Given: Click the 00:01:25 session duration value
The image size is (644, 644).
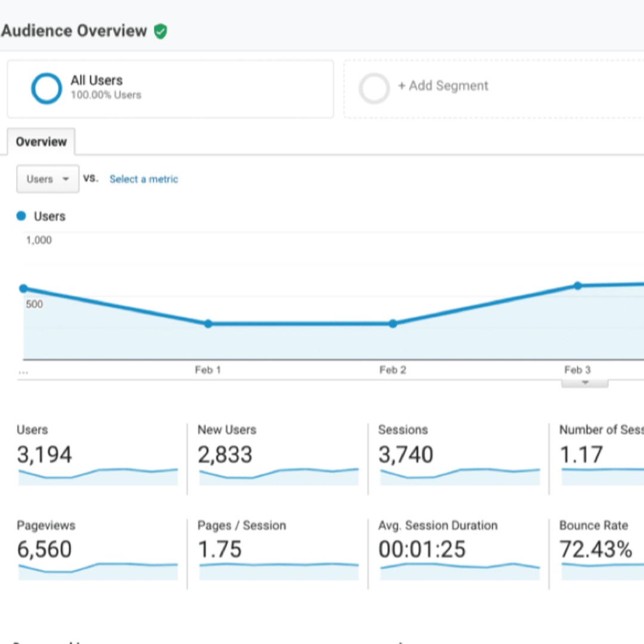Looking at the screenshot, I should click(x=422, y=550).
